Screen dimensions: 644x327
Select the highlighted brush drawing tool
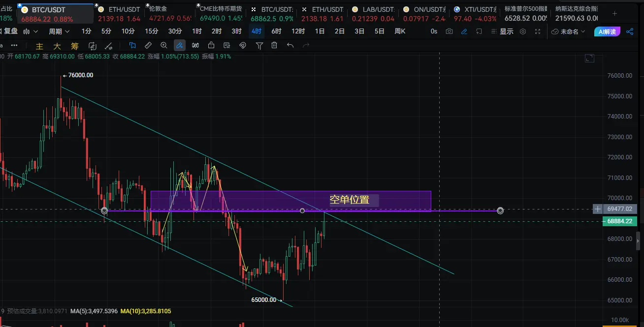pos(180,45)
